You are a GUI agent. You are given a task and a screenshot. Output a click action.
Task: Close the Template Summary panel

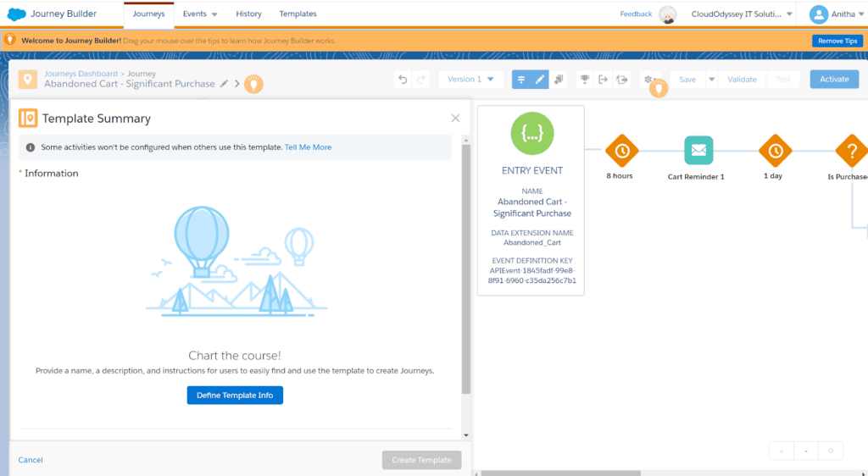tap(455, 119)
